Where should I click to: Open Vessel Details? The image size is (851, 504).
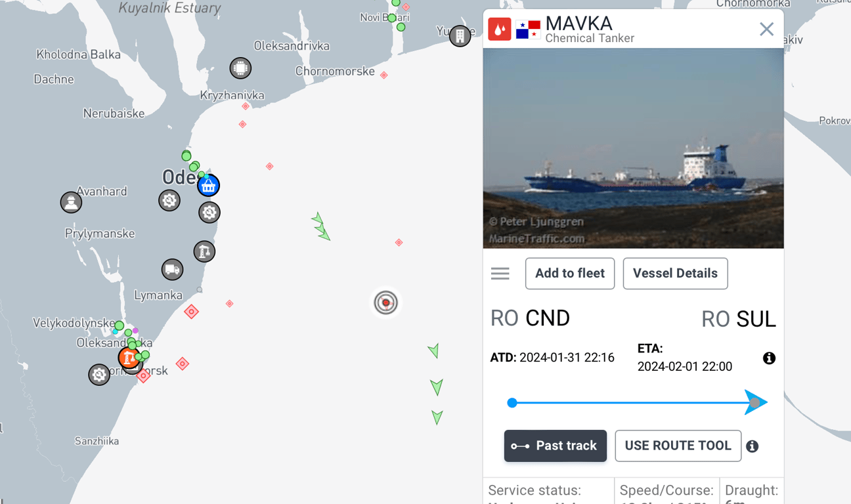pos(675,274)
